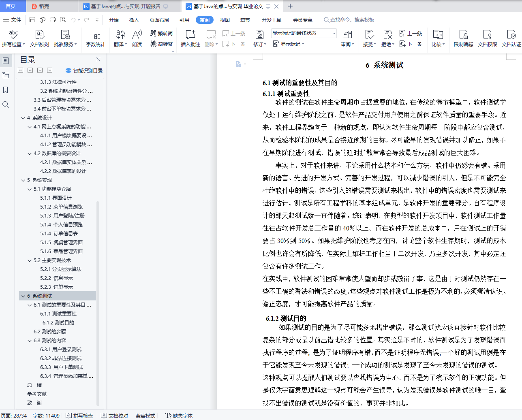Collapse the 5.2 主要实现技术 node
This screenshot has height=420, width=522.
tap(30, 260)
